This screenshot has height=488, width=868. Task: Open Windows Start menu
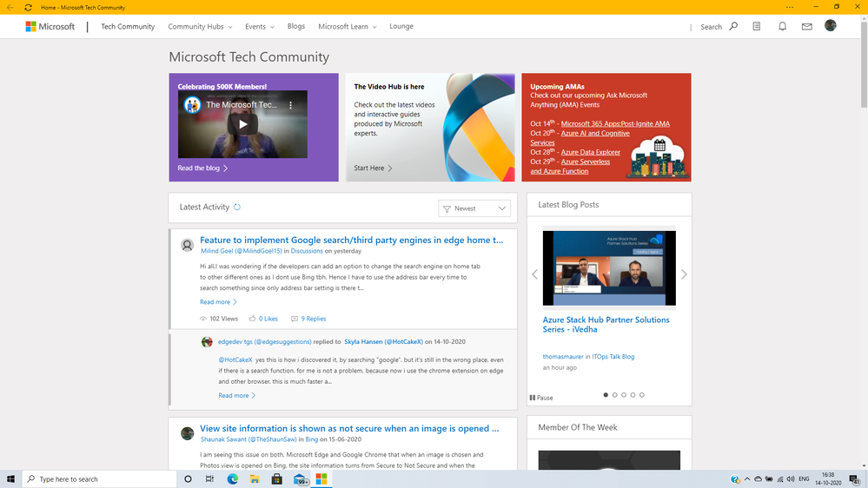pyautogui.click(x=10, y=479)
